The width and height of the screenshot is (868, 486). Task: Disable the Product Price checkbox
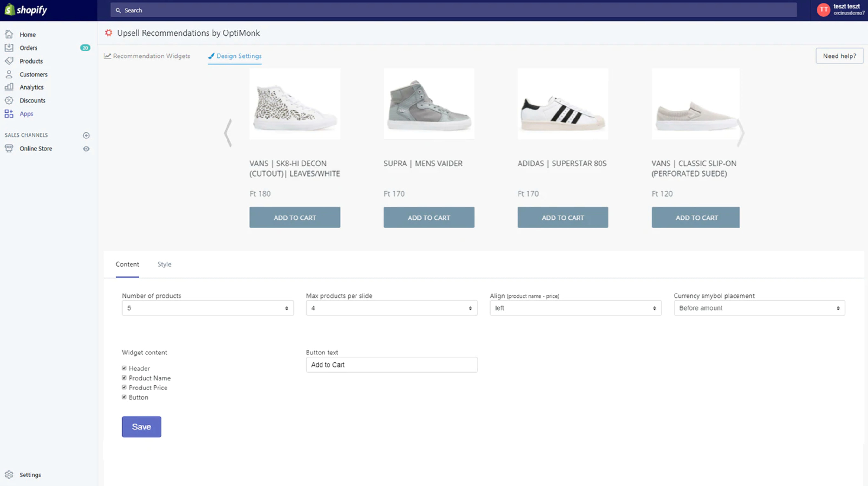tap(124, 387)
